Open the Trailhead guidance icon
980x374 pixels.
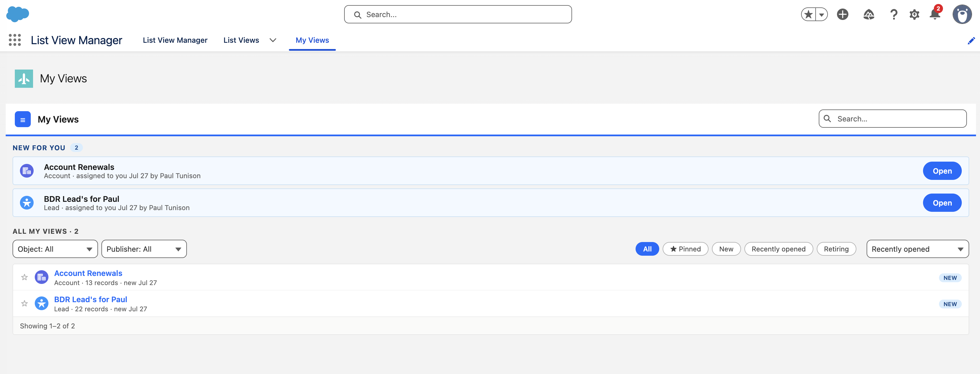tap(869, 15)
